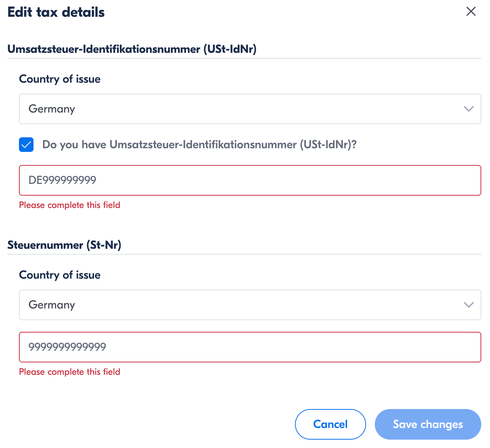Focus the 9999999999999 Steuernummer input field

click(x=250, y=347)
